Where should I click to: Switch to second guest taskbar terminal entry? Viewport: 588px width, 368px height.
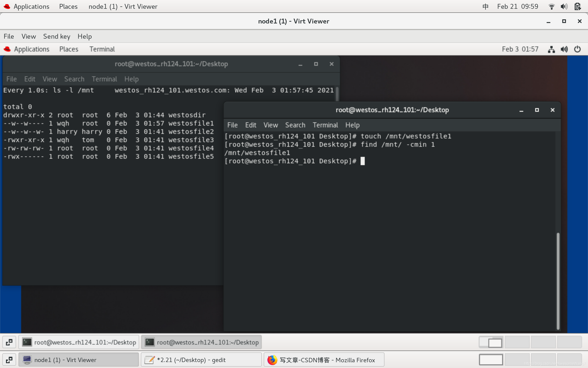[x=201, y=342]
